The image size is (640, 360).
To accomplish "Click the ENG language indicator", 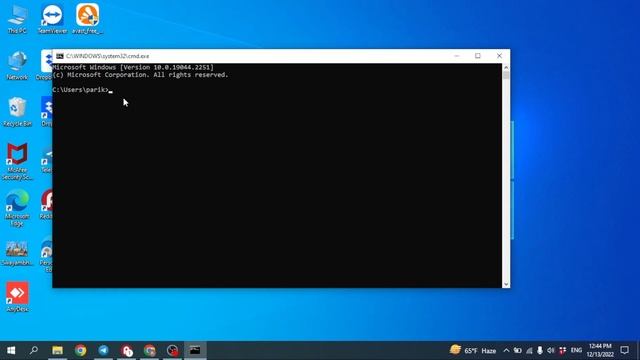I will pos(576,350).
